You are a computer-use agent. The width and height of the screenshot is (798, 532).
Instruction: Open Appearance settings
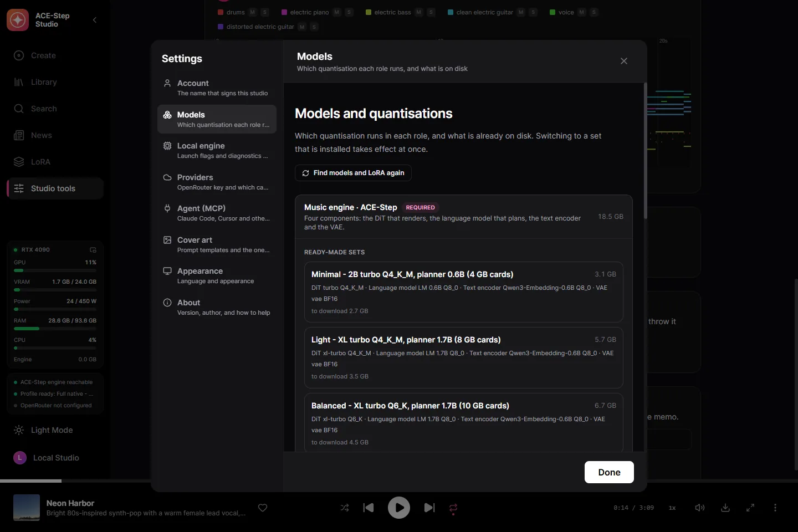[217, 275]
